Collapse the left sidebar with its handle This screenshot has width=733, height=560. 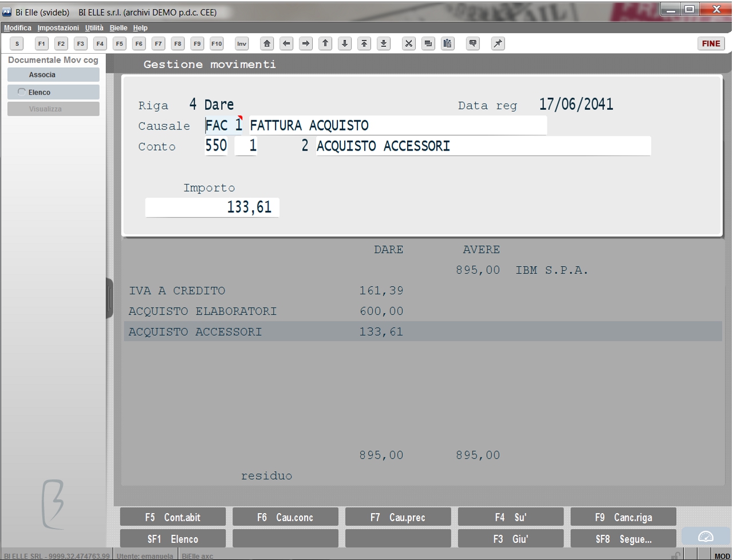click(x=109, y=298)
